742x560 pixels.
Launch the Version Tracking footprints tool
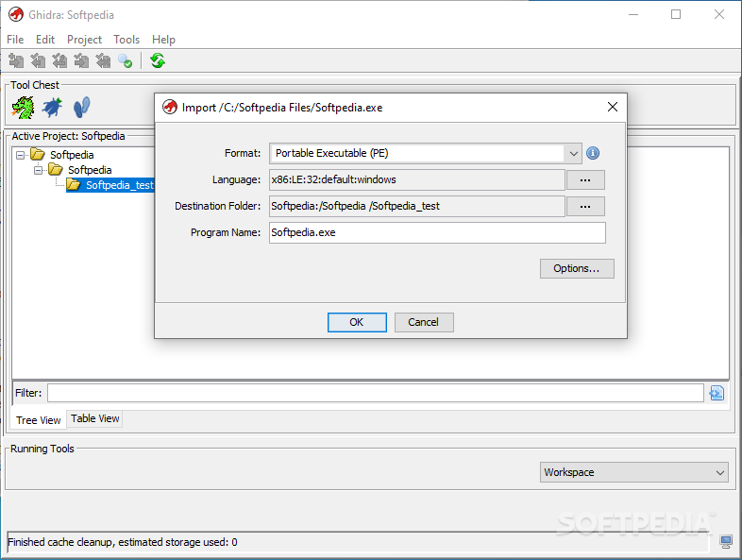click(81, 108)
